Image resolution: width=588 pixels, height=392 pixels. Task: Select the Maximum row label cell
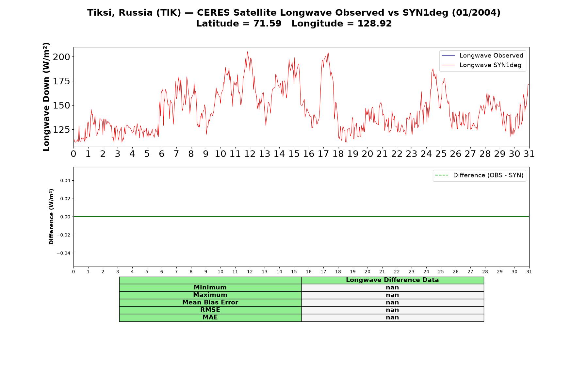coord(210,295)
